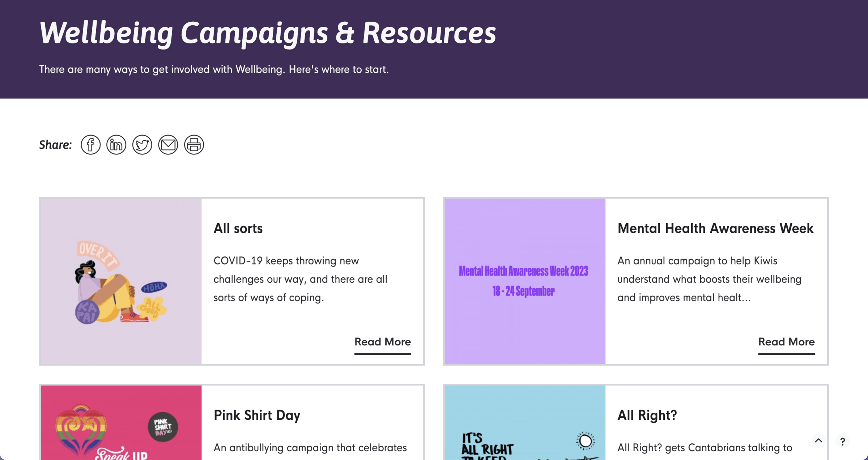Share this page on Facebook
Image resolution: width=868 pixels, height=460 pixels.
click(90, 145)
